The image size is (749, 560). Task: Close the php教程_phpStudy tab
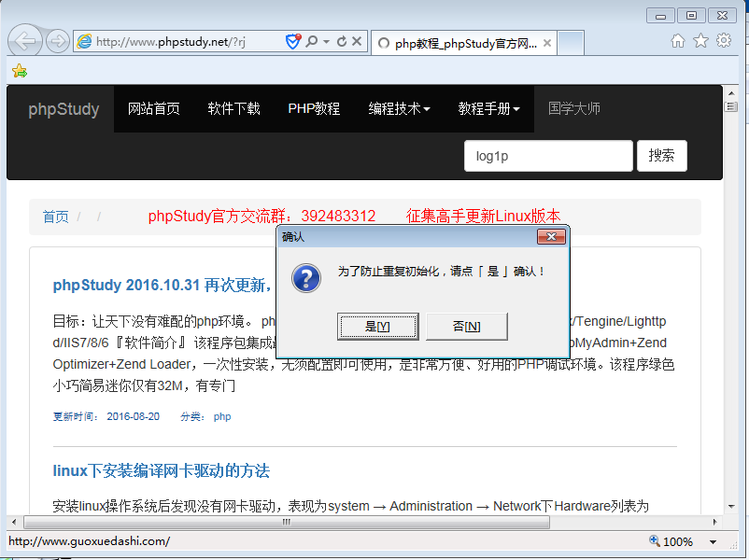[547, 44]
